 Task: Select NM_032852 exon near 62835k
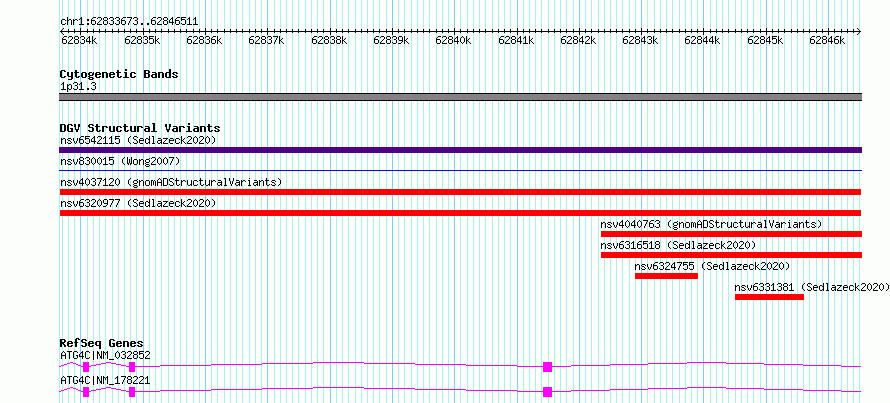click(132, 367)
